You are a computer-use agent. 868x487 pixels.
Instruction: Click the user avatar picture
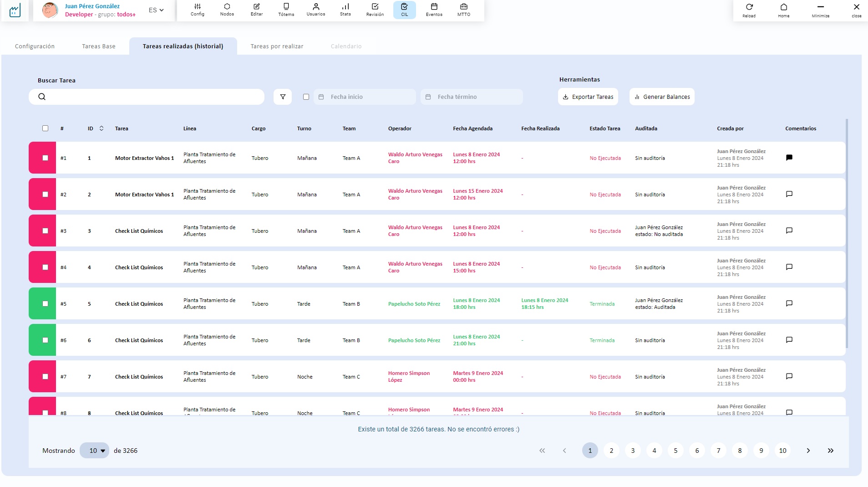click(50, 10)
